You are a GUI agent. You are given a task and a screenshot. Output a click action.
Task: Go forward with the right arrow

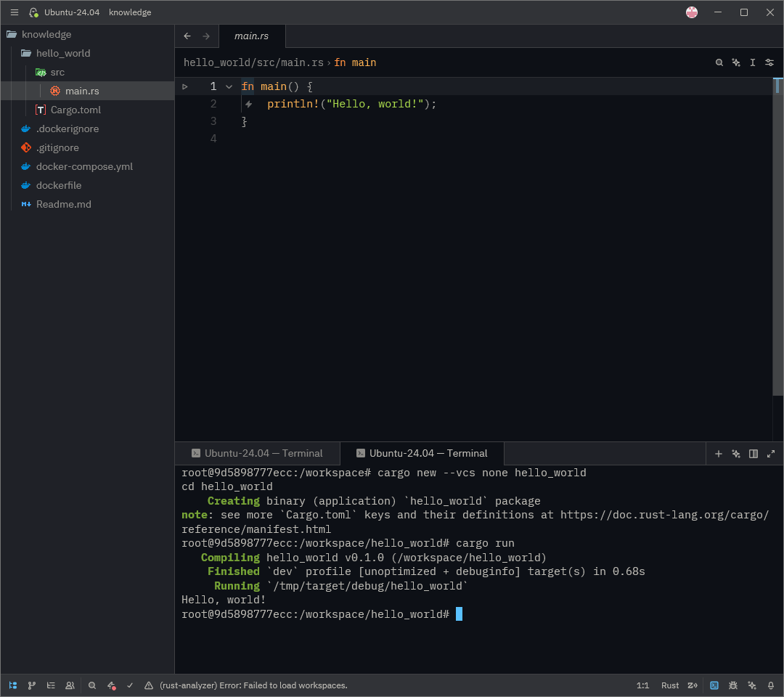tap(206, 36)
